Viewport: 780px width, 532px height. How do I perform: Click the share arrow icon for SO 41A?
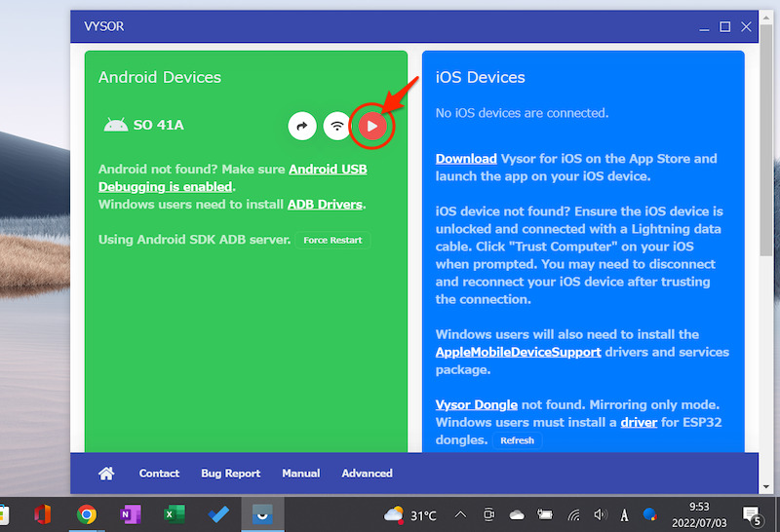pos(302,126)
